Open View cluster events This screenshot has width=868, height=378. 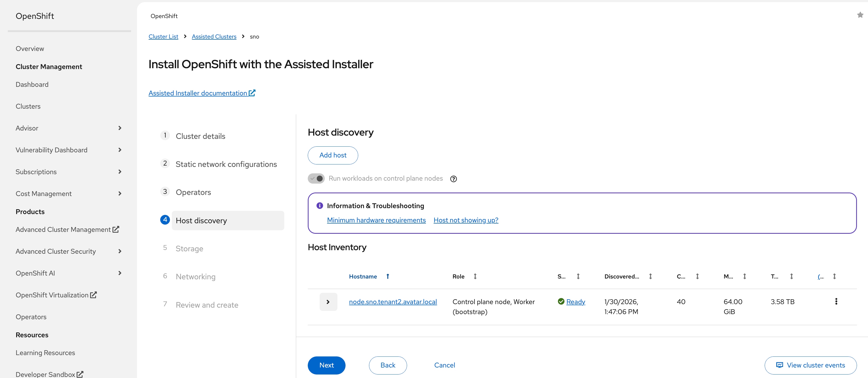coord(810,365)
